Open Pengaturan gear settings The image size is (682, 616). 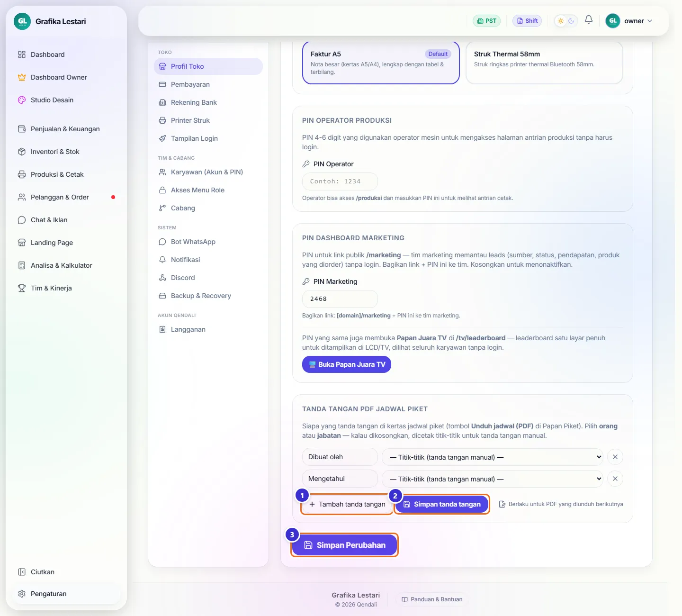point(66,594)
